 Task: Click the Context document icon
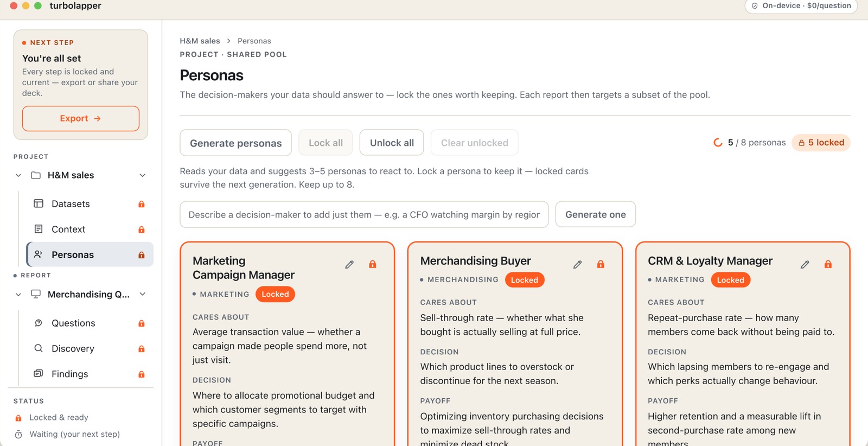[39, 229]
